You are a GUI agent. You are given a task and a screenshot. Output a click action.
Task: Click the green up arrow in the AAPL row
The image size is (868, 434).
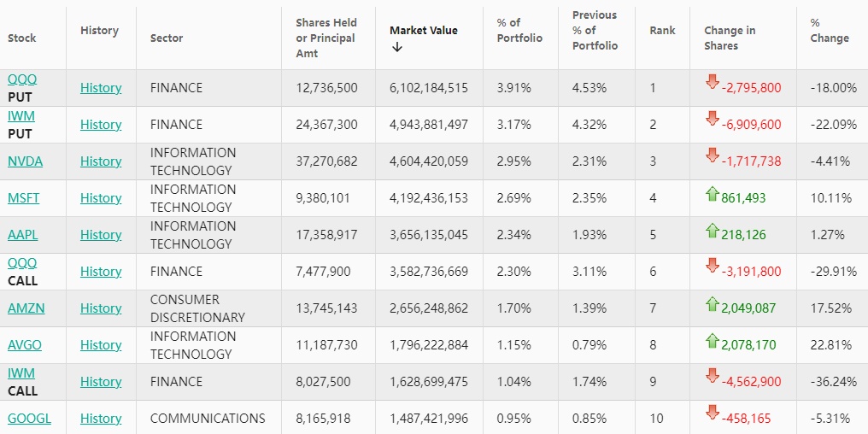(712, 231)
